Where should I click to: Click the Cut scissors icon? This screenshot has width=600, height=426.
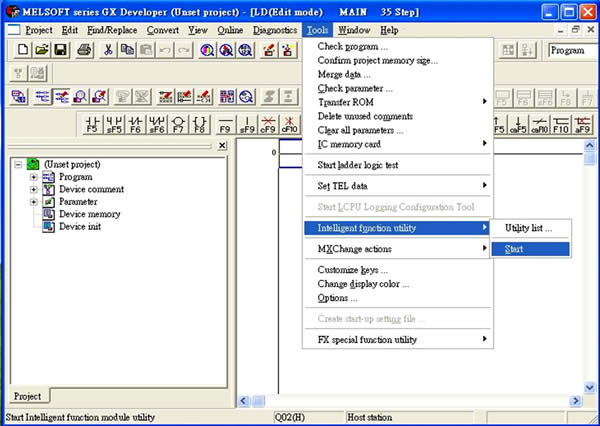pyautogui.click(x=108, y=50)
